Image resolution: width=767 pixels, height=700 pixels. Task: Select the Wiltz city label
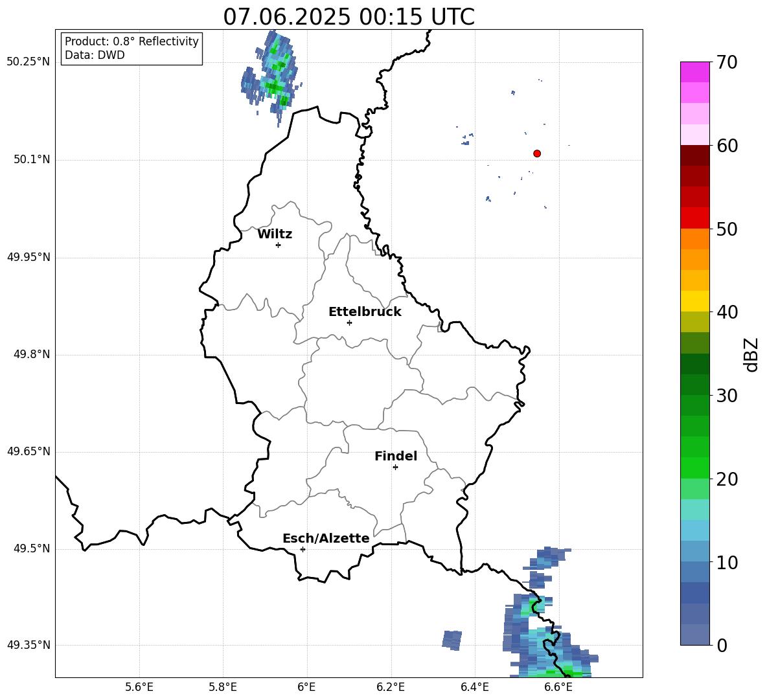point(275,234)
